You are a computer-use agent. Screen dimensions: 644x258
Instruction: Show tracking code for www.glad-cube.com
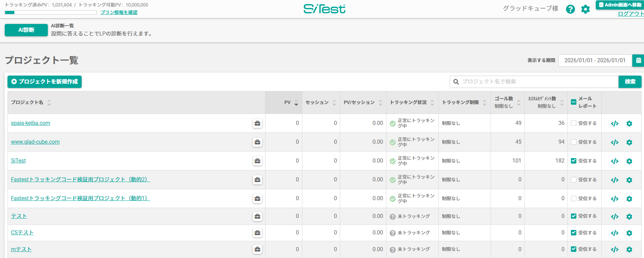point(615,142)
